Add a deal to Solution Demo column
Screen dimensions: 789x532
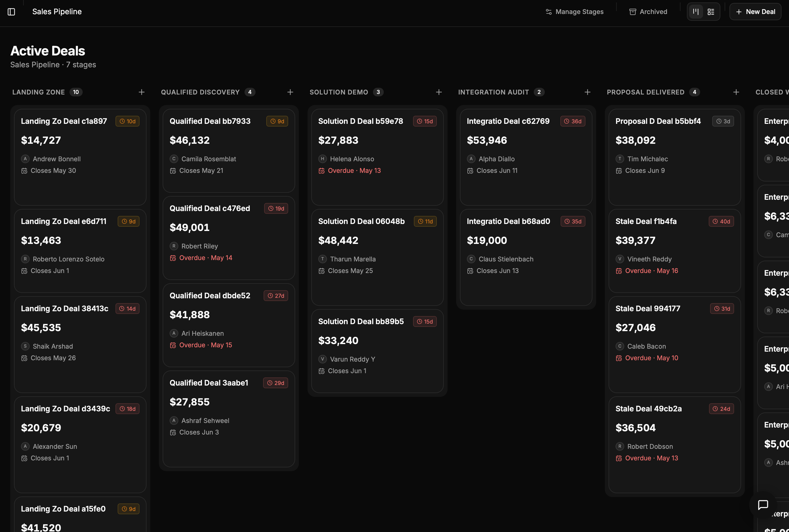pyautogui.click(x=439, y=92)
